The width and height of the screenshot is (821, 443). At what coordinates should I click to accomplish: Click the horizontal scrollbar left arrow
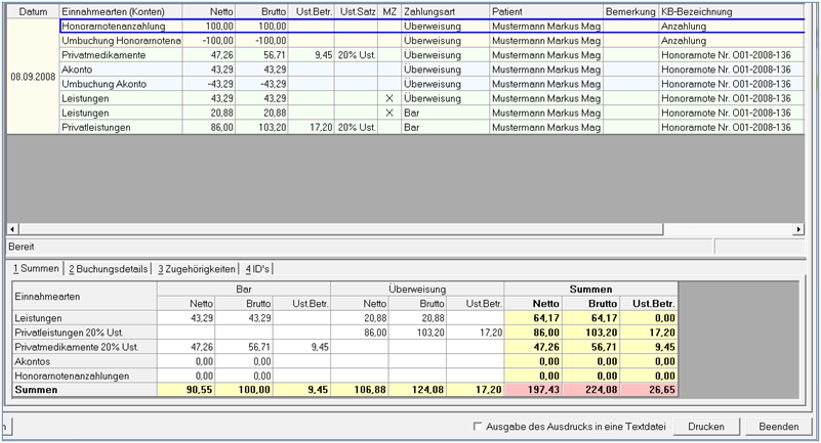(13, 229)
